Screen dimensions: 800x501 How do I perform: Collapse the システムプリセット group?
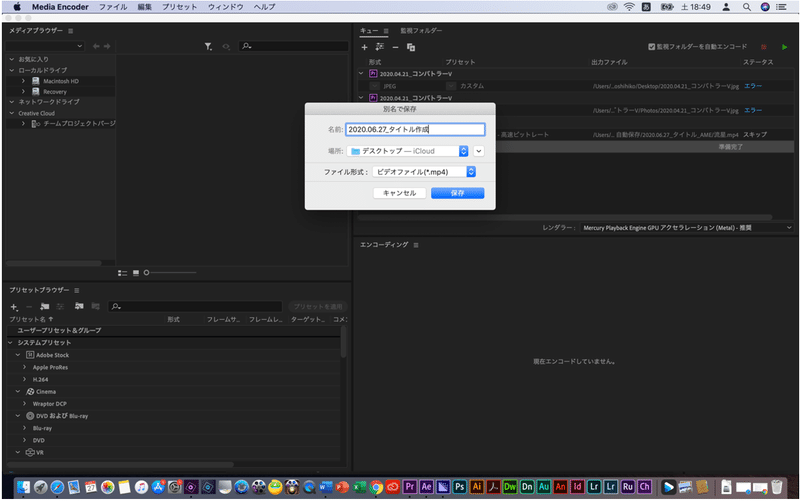(10, 342)
